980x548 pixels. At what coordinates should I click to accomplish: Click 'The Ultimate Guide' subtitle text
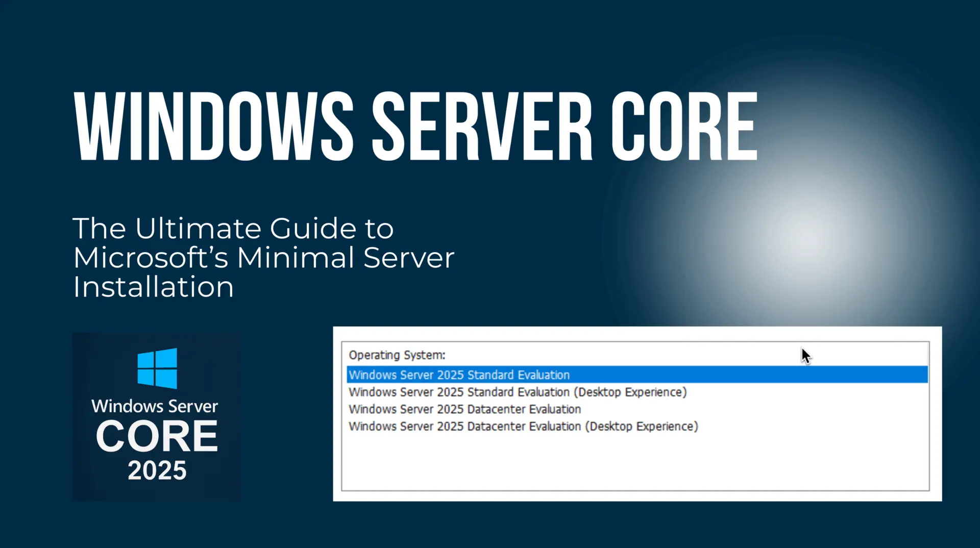[x=233, y=229]
